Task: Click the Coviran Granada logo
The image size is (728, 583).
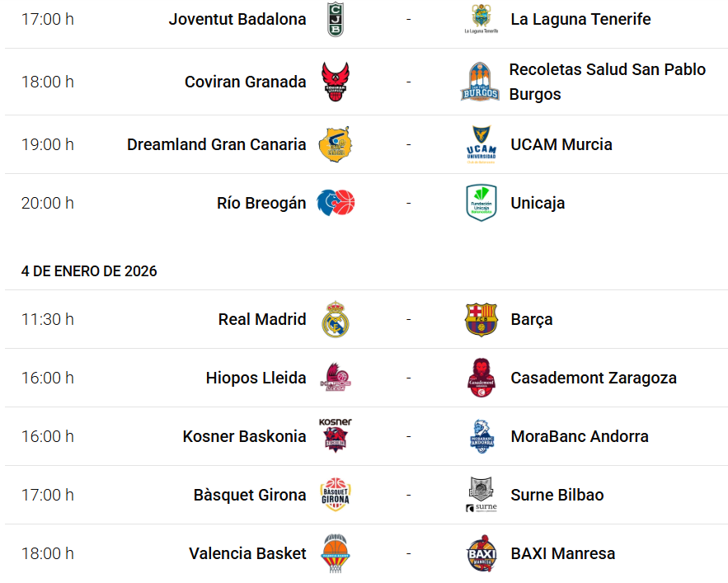Action: click(x=336, y=82)
